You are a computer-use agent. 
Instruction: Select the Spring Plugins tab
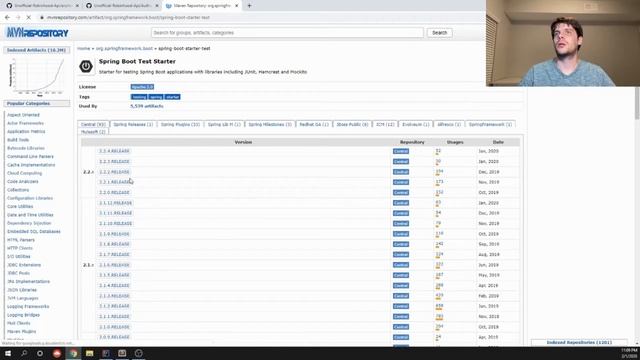pyautogui.click(x=180, y=124)
